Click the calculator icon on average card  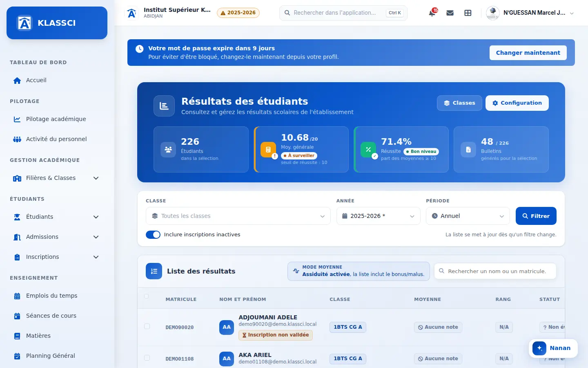268,150
